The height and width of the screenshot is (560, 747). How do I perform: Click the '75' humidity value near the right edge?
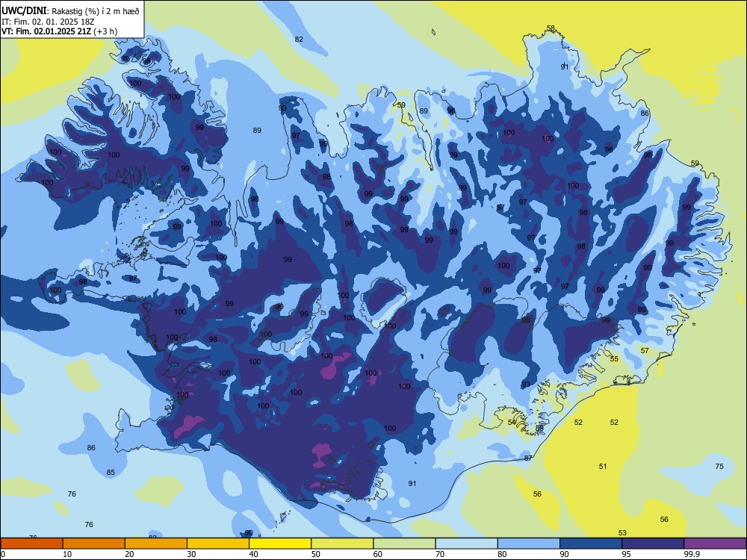(x=719, y=466)
